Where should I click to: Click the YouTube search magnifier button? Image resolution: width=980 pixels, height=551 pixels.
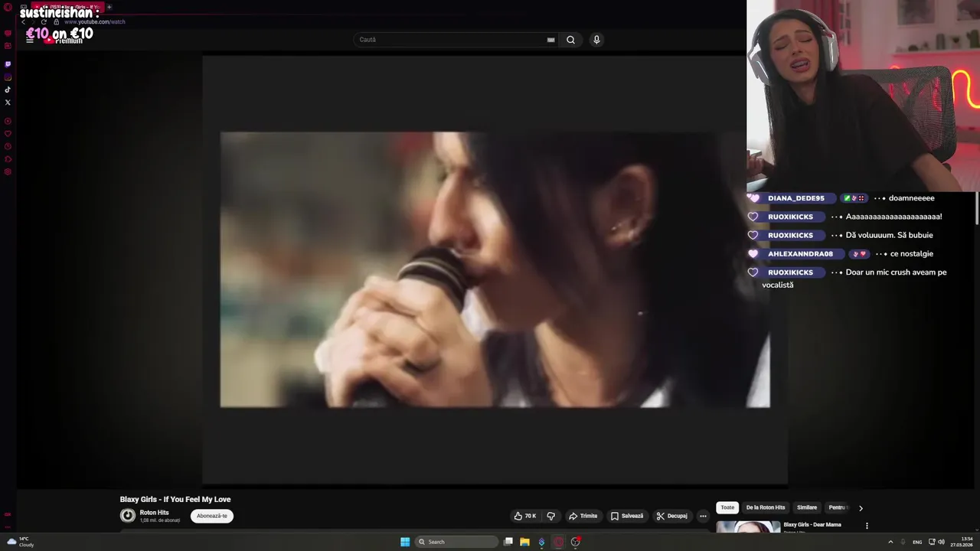tap(570, 40)
